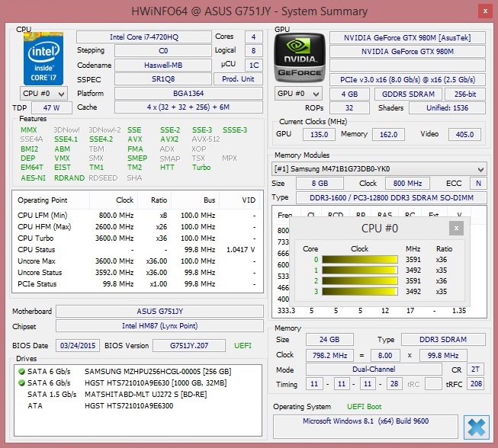Click the tRFC 208 timing value
The height and width of the screenshot is (448, 498).
pyautogui.click(x=475, y=384)
